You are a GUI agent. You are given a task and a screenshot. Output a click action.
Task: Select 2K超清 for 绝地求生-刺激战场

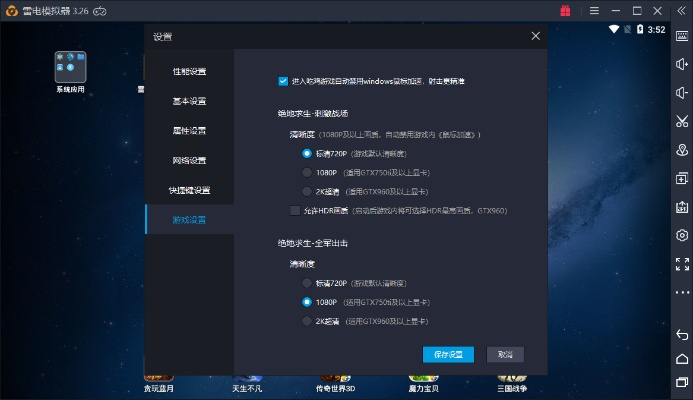click(x=307, y=191)
